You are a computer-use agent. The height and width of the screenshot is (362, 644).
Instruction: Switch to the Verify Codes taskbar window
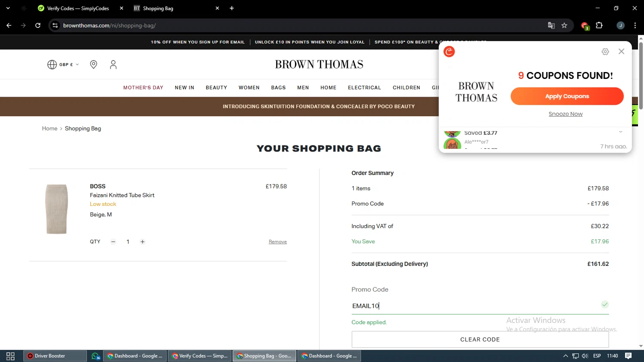(200, 356)
